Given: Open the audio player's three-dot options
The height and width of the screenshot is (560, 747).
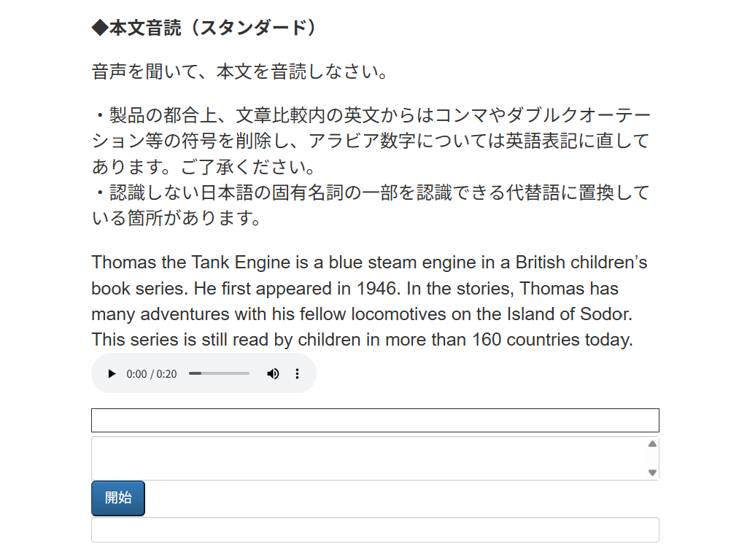Looking at the screenshot, I should [x=297, y=374].
